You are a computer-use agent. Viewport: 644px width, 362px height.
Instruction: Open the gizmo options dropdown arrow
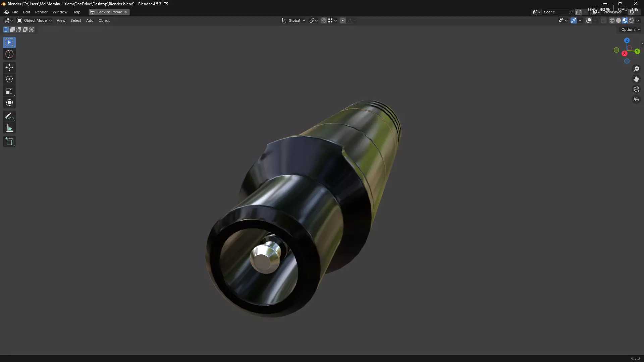tap(580, 20)
